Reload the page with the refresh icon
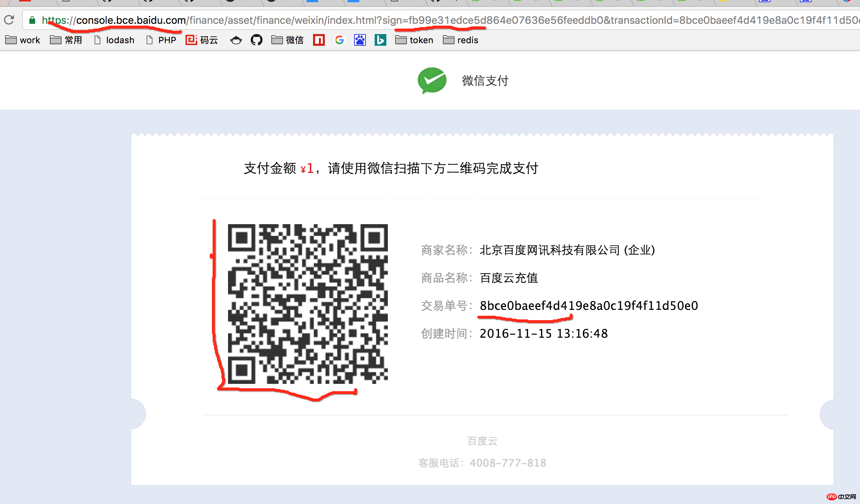Image resolution: width=860 pixels, height=504 pixels. (x=9, y=20)
